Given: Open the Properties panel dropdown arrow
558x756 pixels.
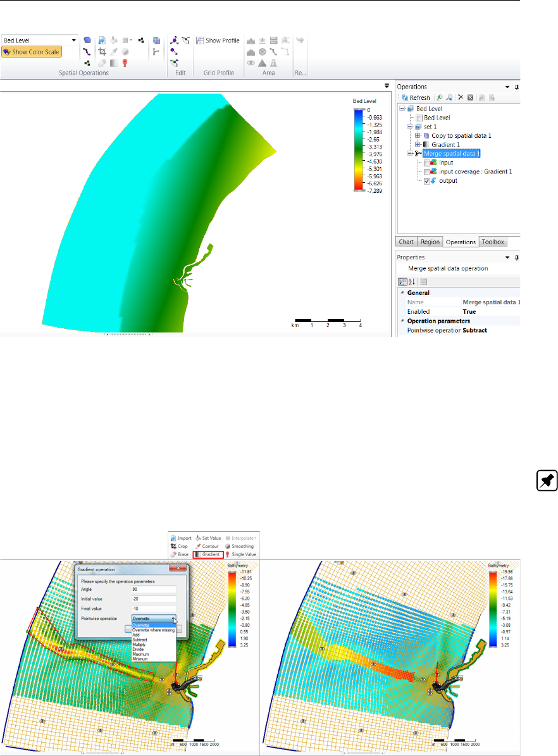Looking at the screenshot, I should 507,257.
